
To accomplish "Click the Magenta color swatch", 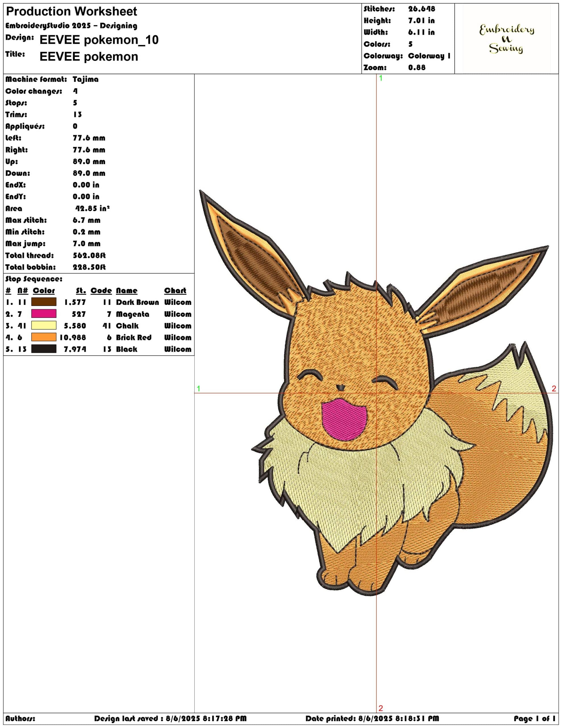I will point(44,314).
